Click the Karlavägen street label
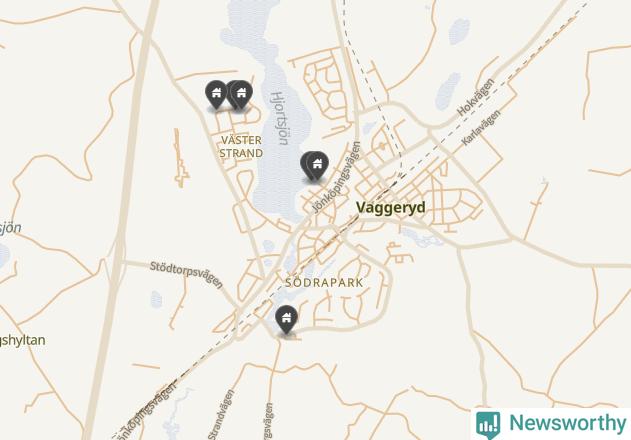This screenshot has height=440, width=631. 481,128
